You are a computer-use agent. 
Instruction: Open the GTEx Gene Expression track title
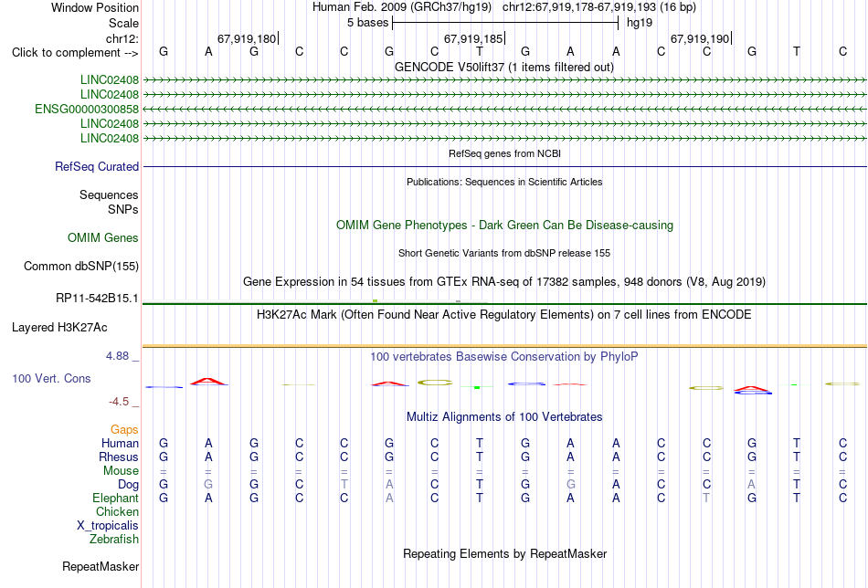[504, 281]
